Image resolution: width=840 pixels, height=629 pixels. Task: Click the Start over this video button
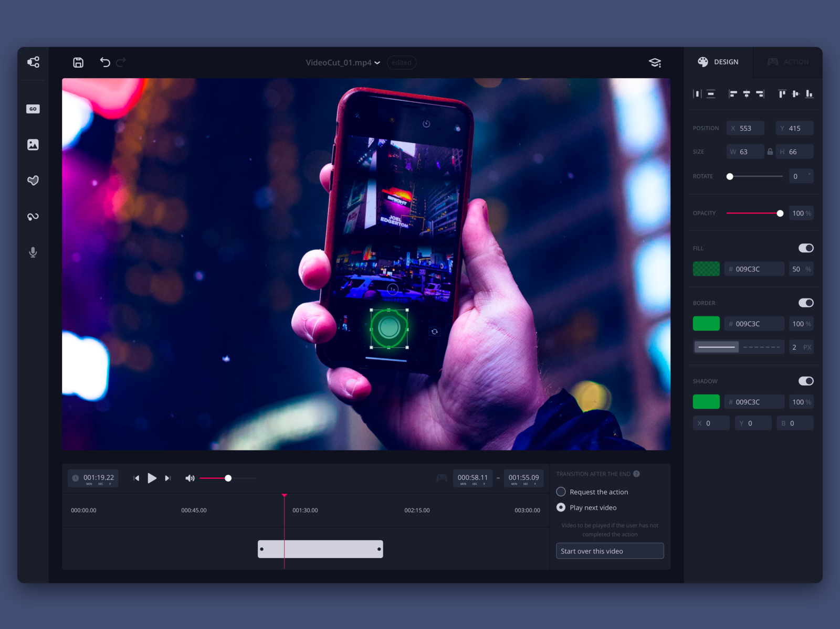[x=610, y=551]
